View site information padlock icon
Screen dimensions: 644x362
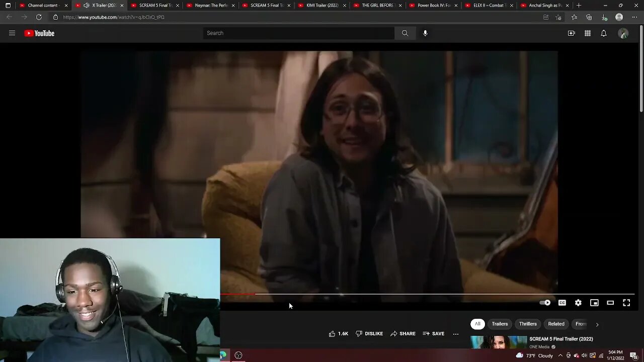(56, 17)
